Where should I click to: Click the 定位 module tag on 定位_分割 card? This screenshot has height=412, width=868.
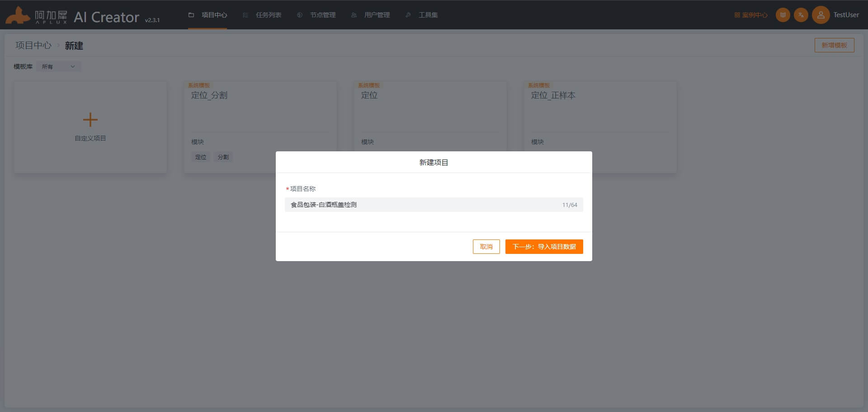pyautogui.click(x=201, y=157)
